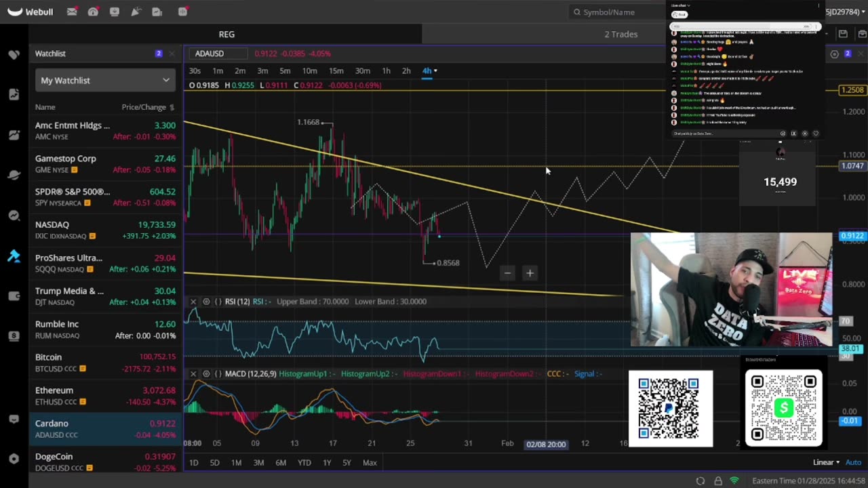
Task: Expand the account selector dropdown arrow
Action: [862, 12]
